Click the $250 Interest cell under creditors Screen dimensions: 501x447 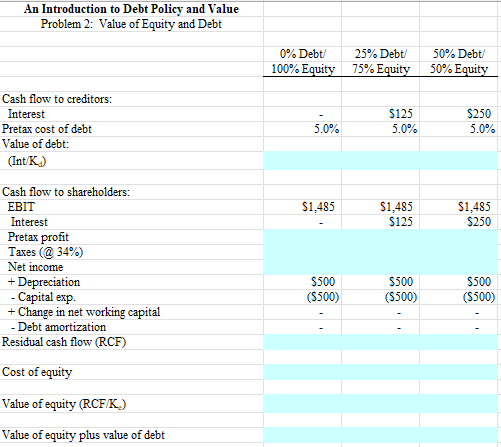coord(479,114)
